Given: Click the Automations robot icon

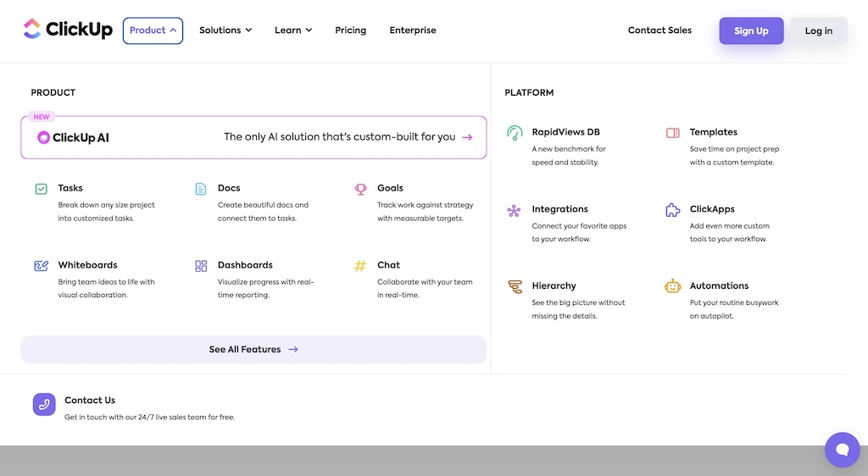Looking at the screenshot, I should point(672,286).
